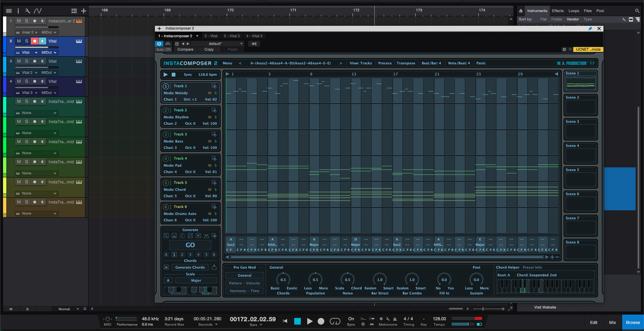The height and width of the screenshot is (331, 644).
Task: Toggle record arm on Vital track 2
Action: coord(35,41)
